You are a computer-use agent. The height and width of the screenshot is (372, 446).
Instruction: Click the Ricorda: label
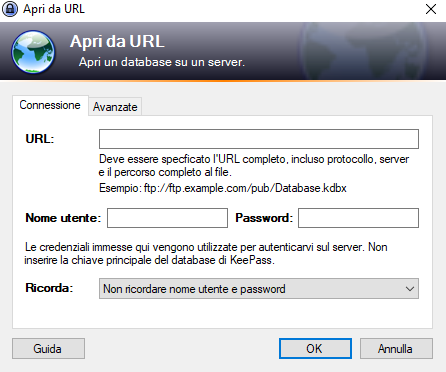point(49,288)
